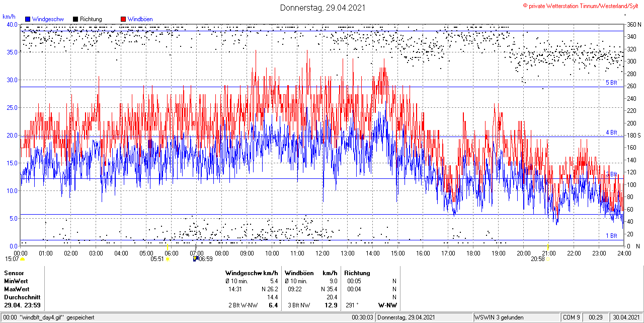Click the 'Richtung' legend label at the top

91,19
